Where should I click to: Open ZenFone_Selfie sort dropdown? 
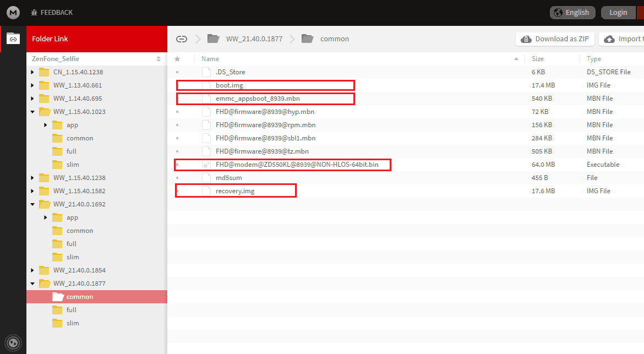[159, 59]
